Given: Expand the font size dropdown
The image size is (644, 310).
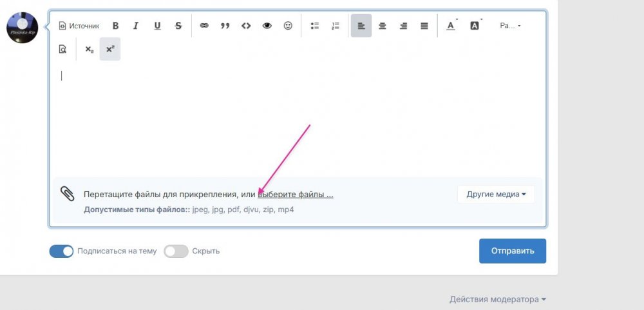Looking at the screenshot, I should point(510,26).
